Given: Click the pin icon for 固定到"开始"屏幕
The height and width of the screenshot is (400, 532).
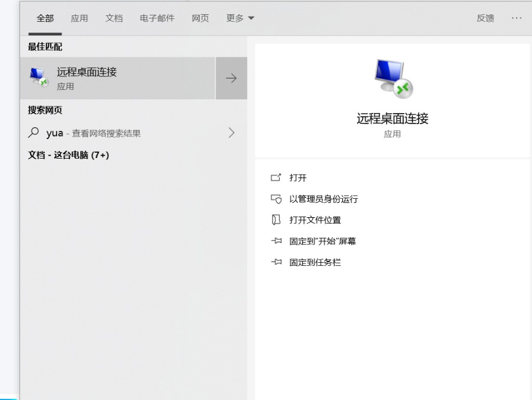Looking at the screenshot, I should coord(276,241).
